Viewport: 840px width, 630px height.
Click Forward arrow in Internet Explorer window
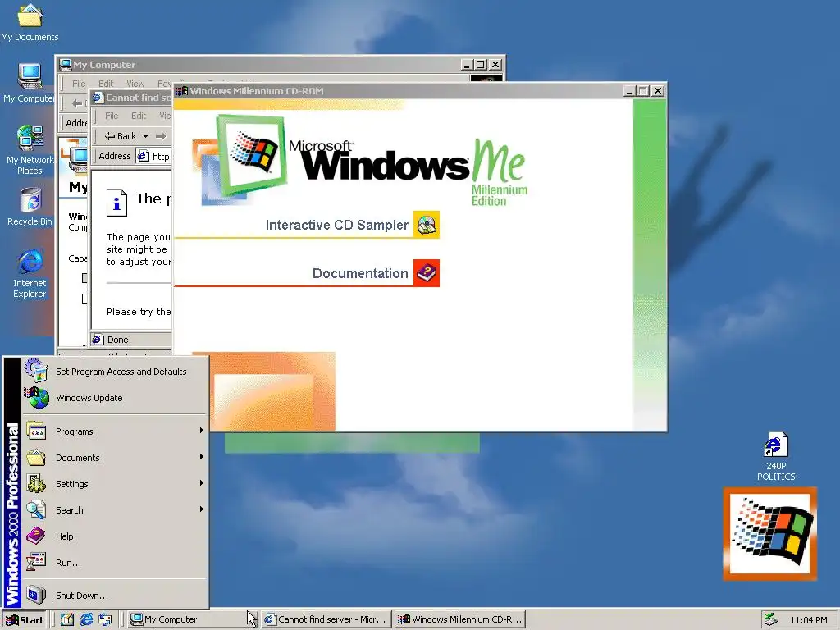click(161, 136)
